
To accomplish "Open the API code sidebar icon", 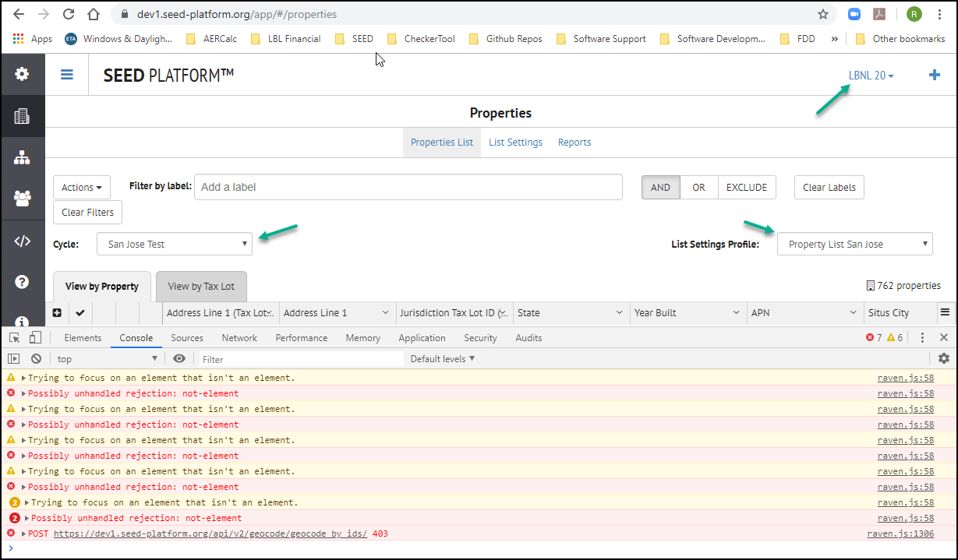I will click(21, 240).
